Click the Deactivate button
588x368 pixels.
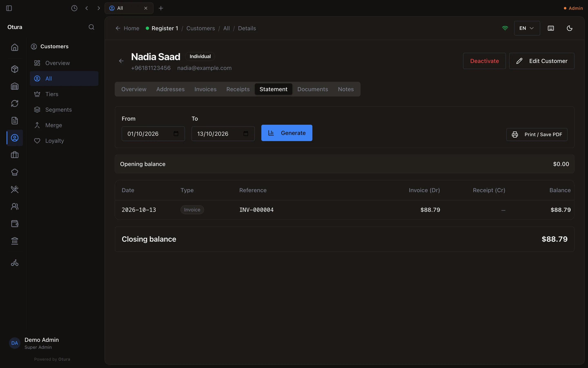[x=484, y=61]
